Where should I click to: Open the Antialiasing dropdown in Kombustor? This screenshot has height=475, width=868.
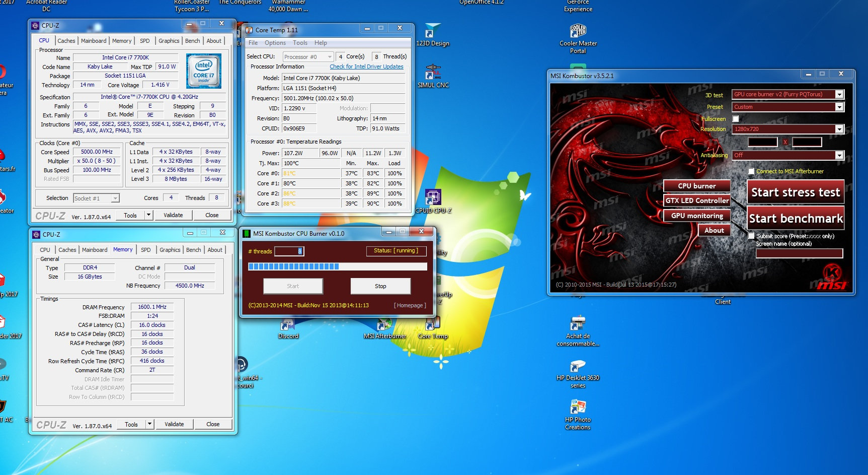point(839,155)
